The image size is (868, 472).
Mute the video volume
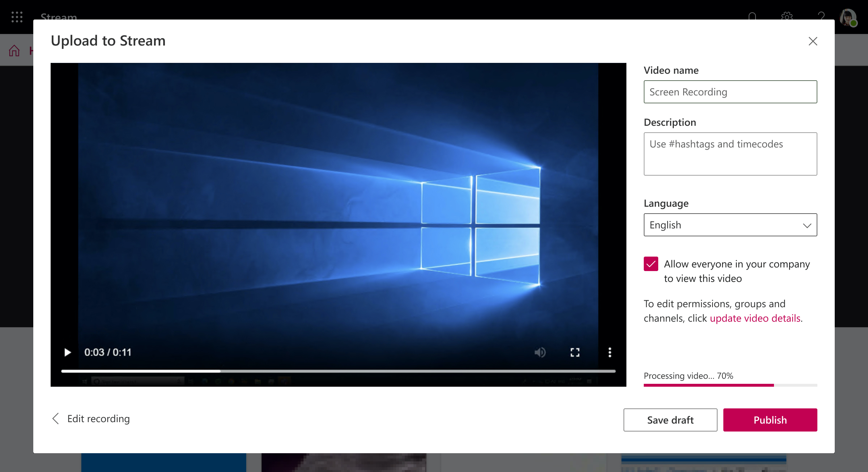tap(540, 352)
